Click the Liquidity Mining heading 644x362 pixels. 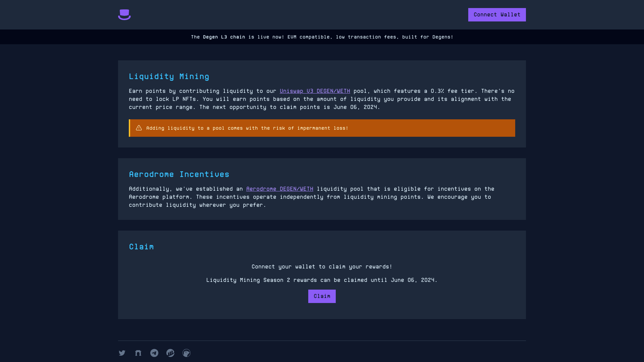coord(169,76)
